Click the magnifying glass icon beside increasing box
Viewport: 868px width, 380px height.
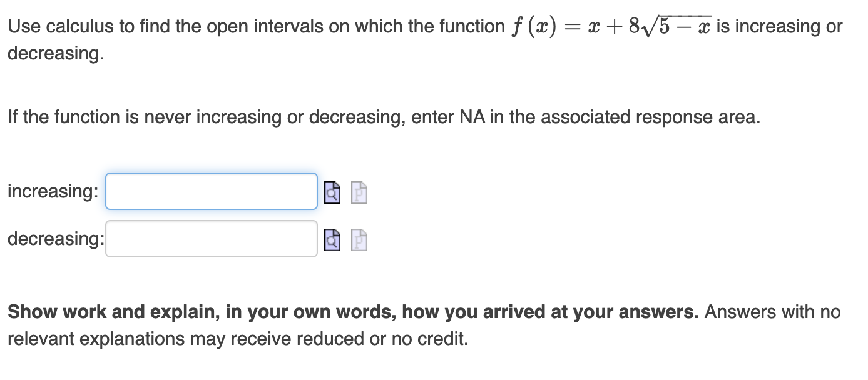[332, 192]
